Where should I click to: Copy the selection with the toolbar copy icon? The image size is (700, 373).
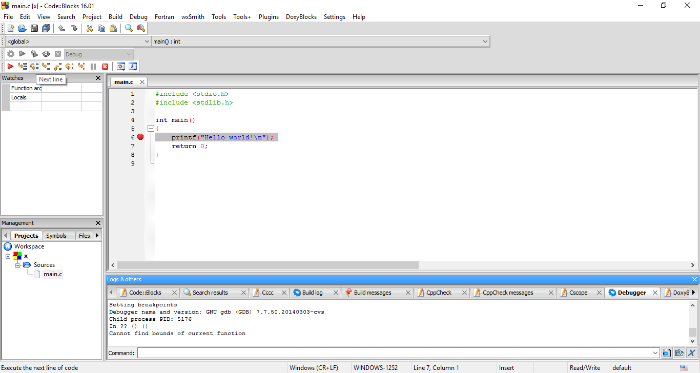click(x=101, y=28)
